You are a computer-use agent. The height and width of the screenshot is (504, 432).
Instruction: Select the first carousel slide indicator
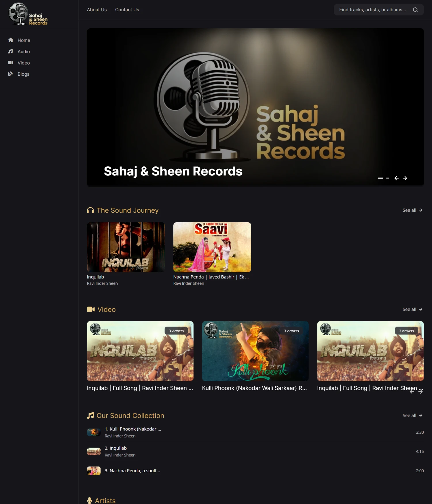pyautogui.click(x=380, y=178)
